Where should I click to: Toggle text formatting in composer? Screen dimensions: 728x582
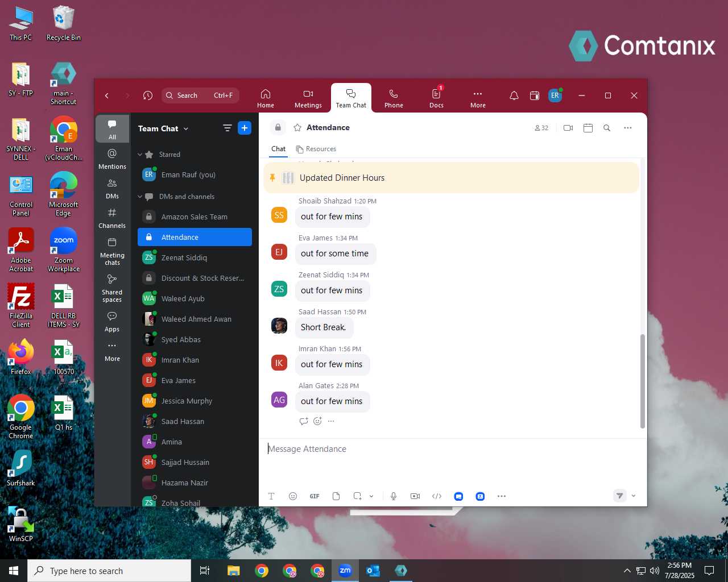[x=271, y=496]
